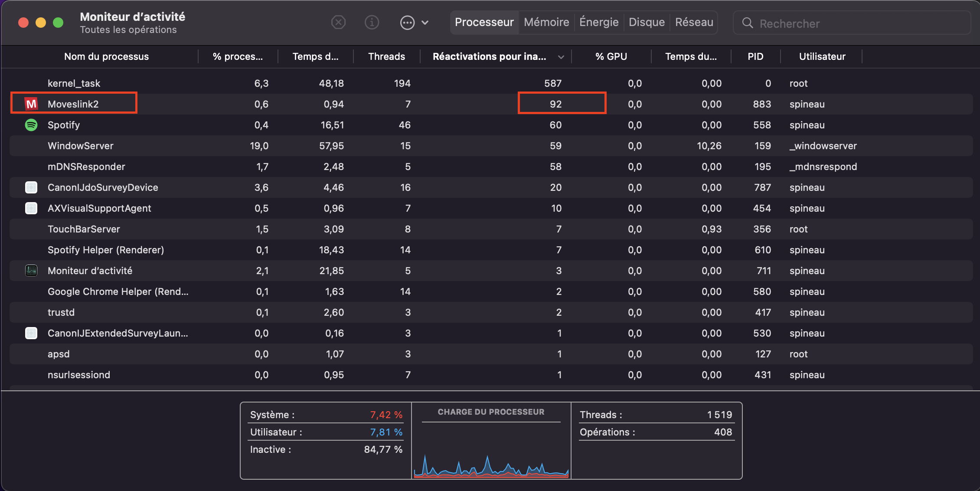Click the Spotify green app icon
The width and height of the screenshot is (980, 491).
pyautogui.click(x=31, y=125)
